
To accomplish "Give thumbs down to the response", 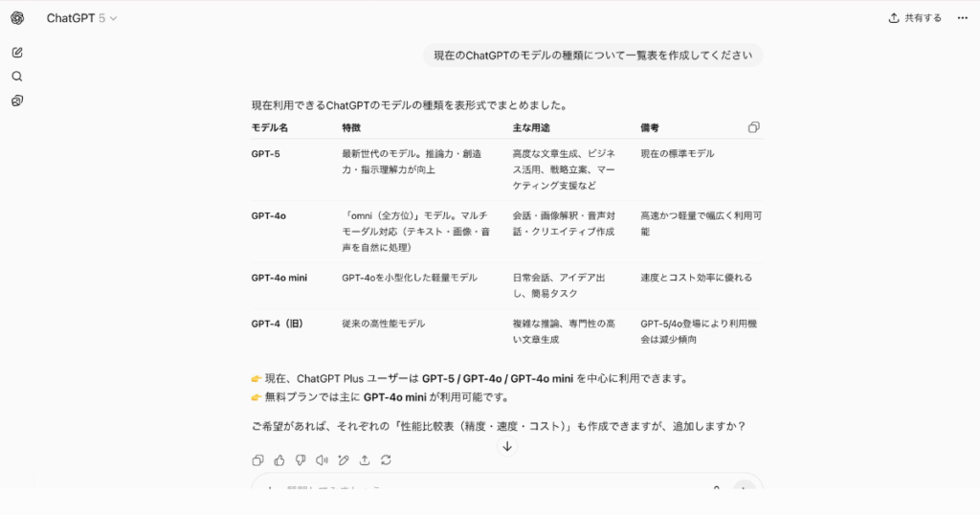I will 301,460.
